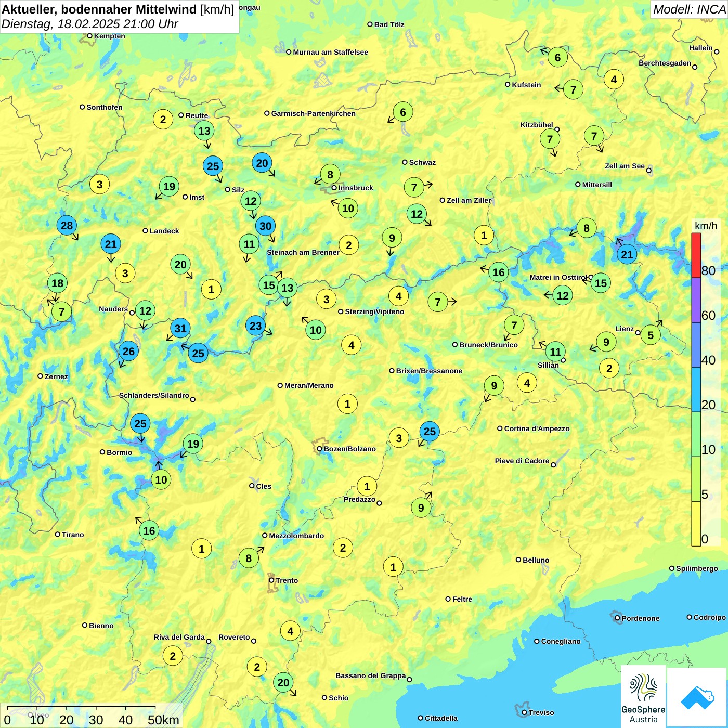Select the purple 60–80 km/h legend segment
This screenshot has width=728, height=728.
(x=696, y=300)
